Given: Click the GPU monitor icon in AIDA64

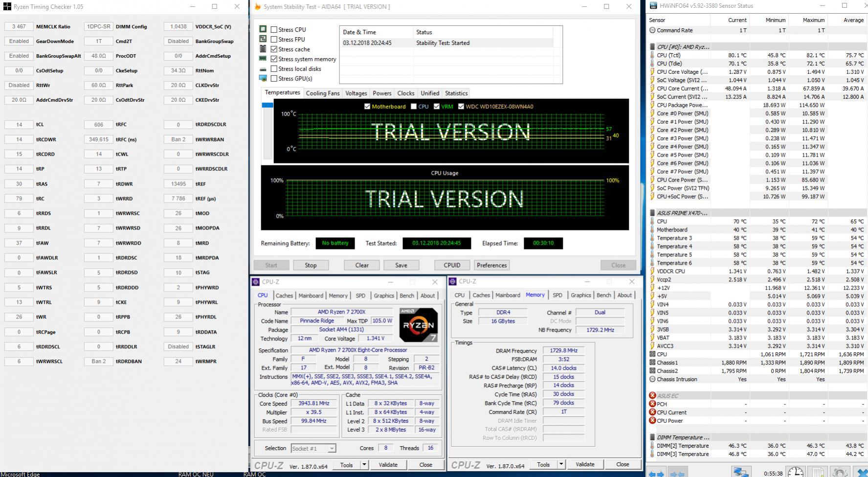Looking at the screenshot, I should (x=263, y=78).
